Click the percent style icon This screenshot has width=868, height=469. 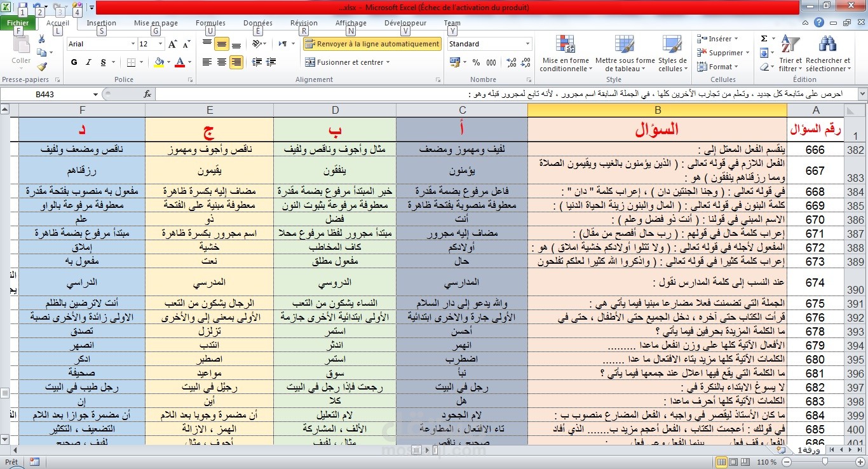click(477, 62)
